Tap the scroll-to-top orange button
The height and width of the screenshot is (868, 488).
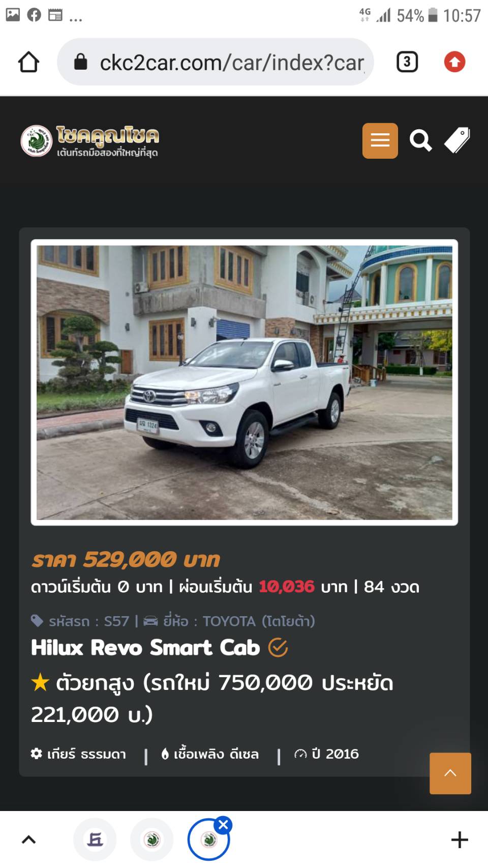450,773
